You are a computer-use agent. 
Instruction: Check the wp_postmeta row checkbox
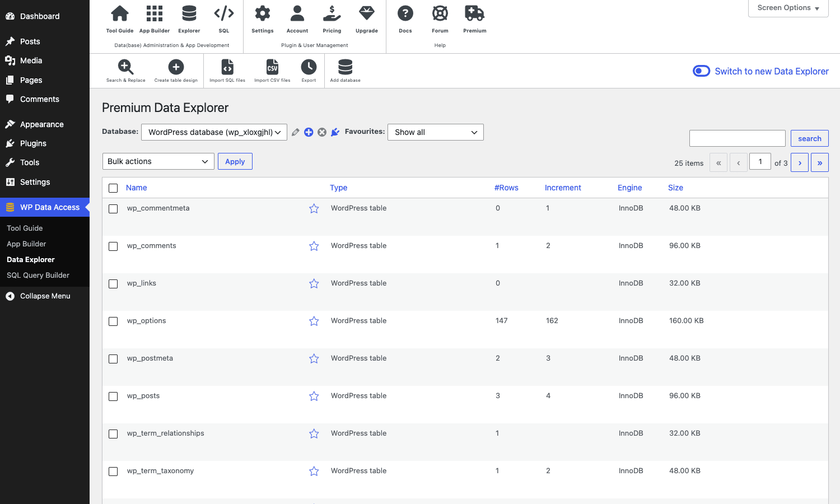point(113,359)
